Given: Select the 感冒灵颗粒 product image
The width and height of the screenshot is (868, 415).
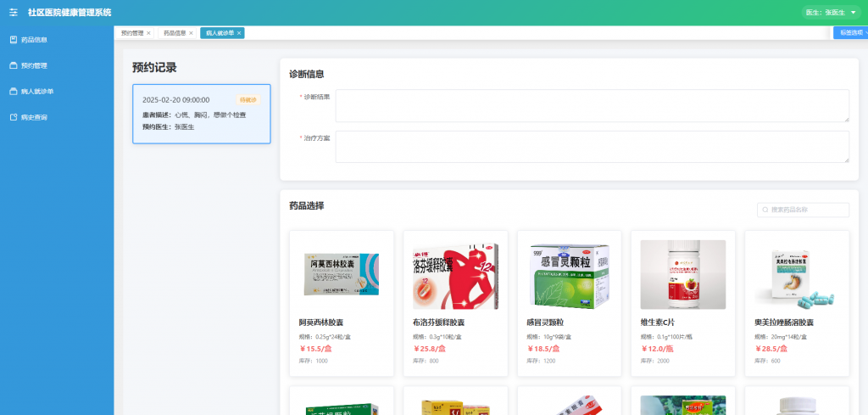Looking at the screenshot, I should pos(570,274).
